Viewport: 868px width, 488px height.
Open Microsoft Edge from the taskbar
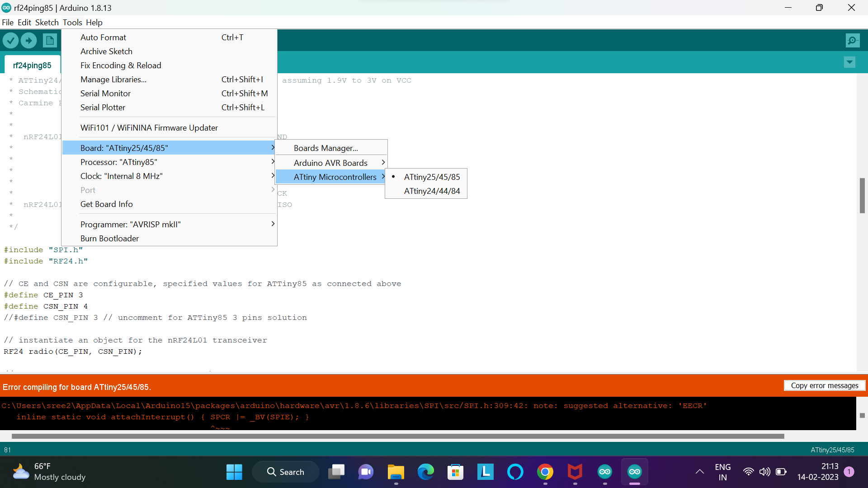click(x=425, y=472)
